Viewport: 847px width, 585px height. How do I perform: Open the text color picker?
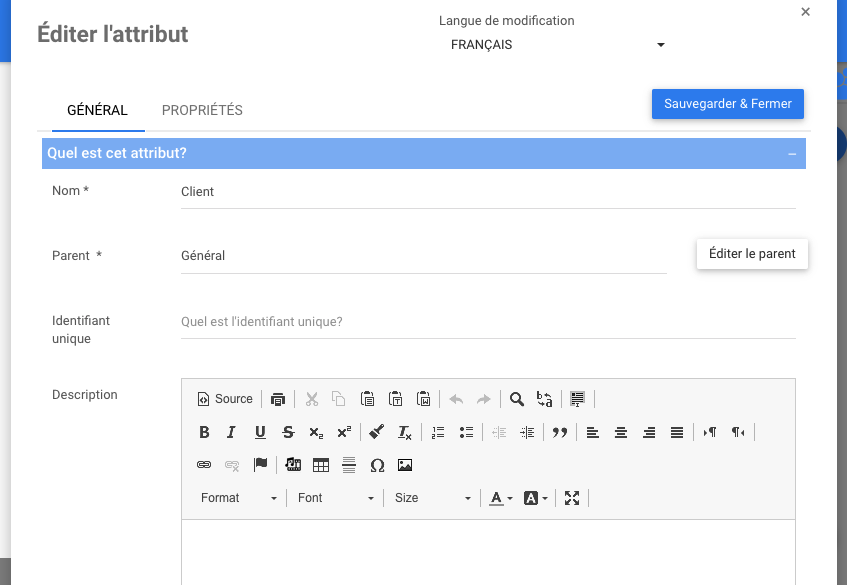click(x=500, y=498)
